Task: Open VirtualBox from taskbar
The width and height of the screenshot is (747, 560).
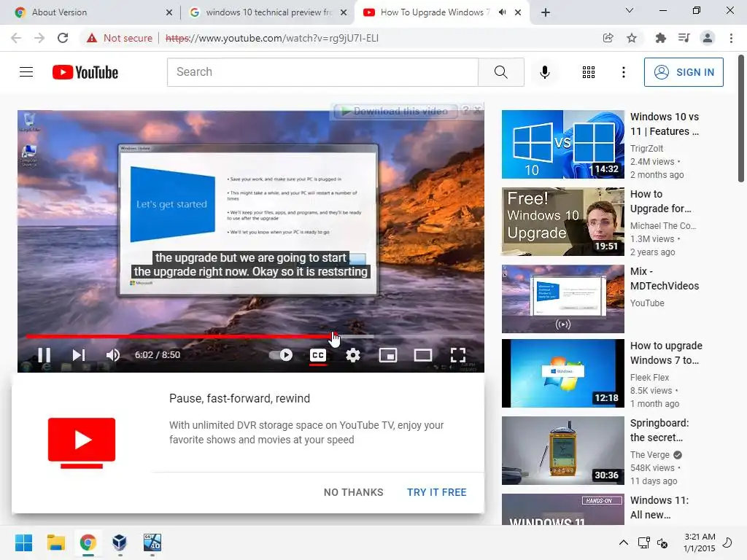Action: 120,542
